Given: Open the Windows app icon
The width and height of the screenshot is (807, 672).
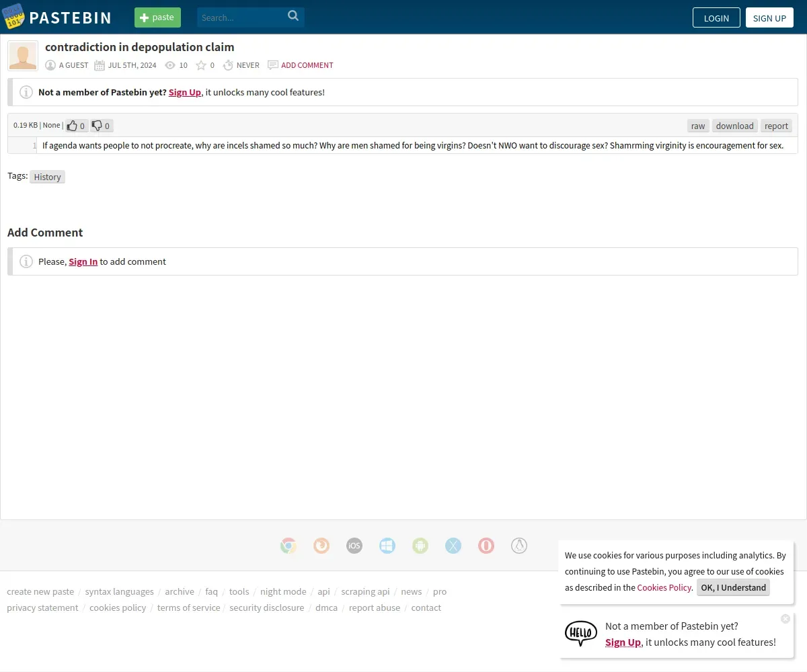Looking at the screenshot, I should click(x=387, y=546).
